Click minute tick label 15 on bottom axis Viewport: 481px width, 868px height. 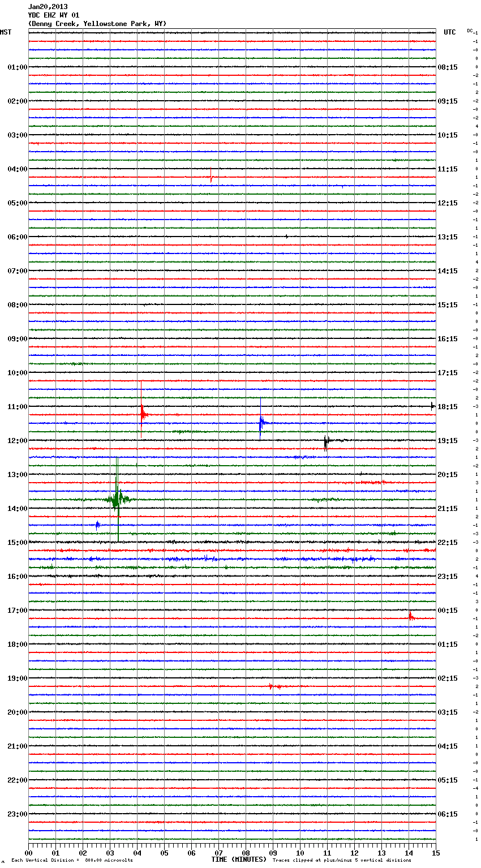pyautogui.click(x=436, y=853)
